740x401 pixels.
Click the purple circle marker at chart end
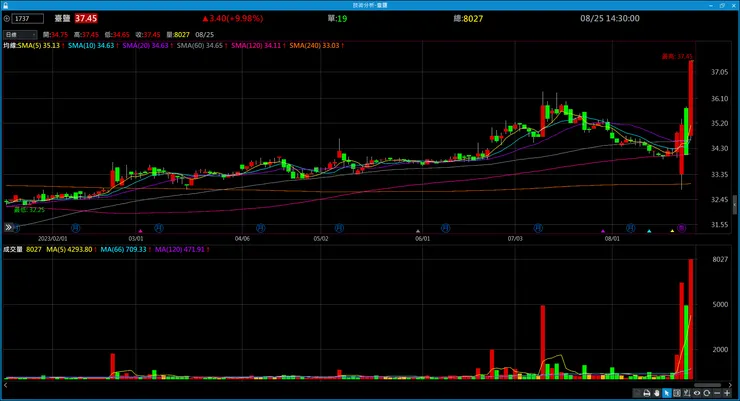[681, 228]
